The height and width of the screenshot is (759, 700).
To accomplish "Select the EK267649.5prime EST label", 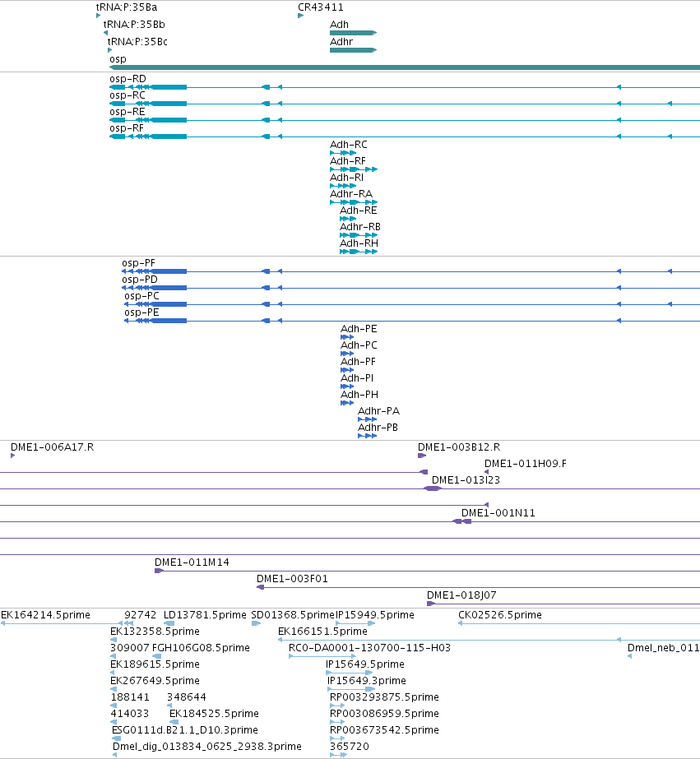I will point(155,681).
